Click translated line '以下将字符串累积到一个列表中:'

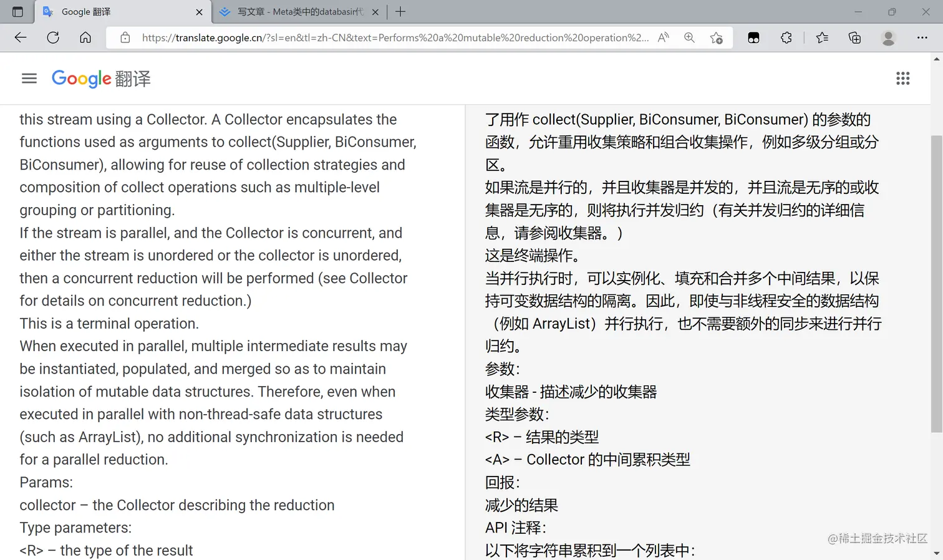(x=590, y=551)
